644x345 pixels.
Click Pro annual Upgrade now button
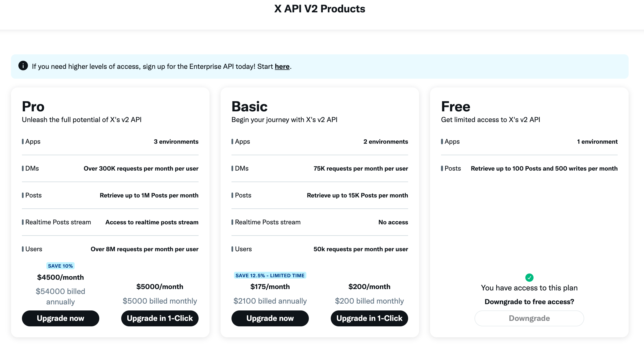pos(61,318)
